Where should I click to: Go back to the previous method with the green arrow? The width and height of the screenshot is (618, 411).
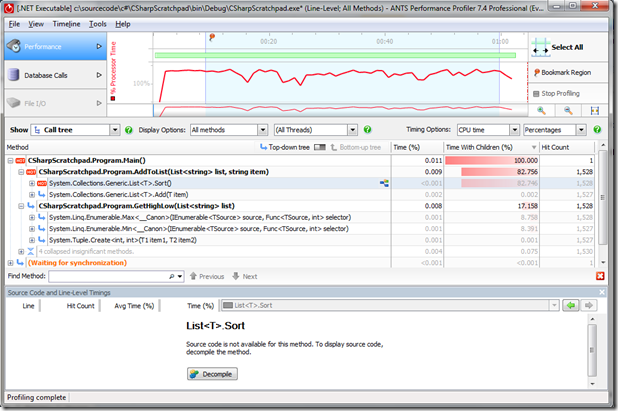[x=571, y=305]
